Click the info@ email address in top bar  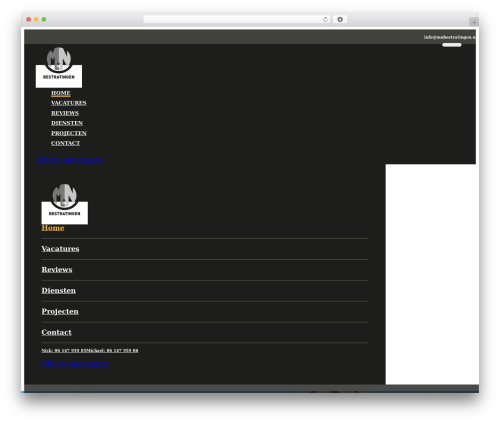tap(450, 37)
